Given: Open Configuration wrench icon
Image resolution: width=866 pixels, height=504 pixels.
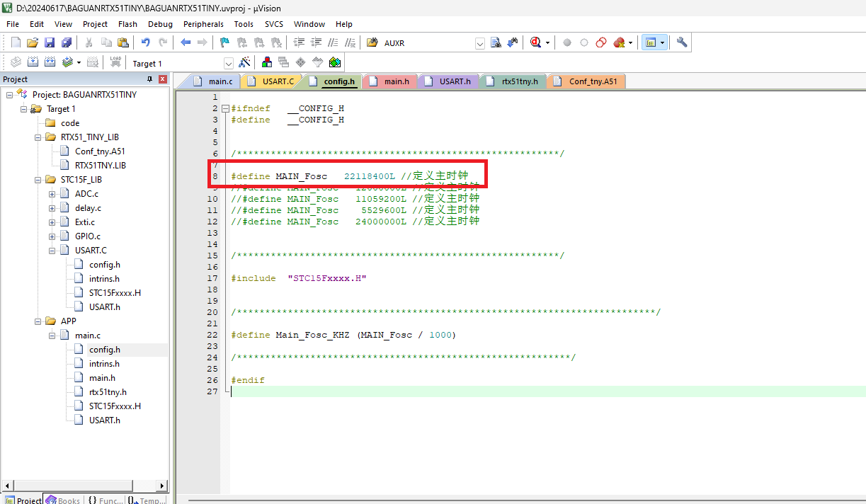Looking at the screenshot, I should [682, 42].
